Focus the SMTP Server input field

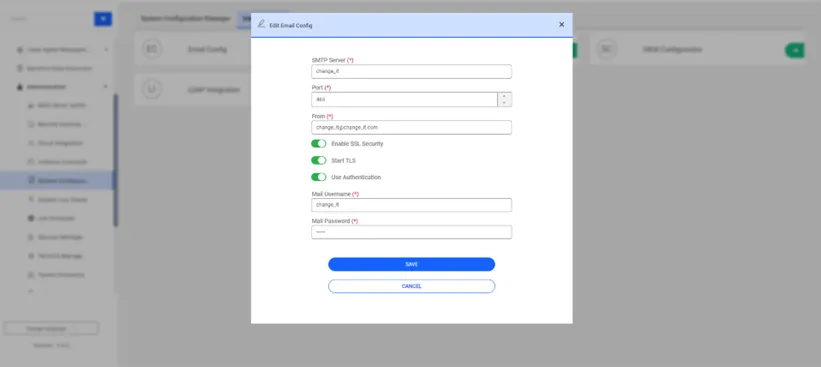click(412, 71)
